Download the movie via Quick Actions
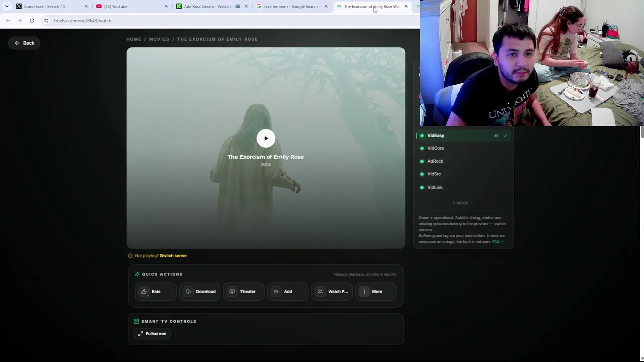Screen dimensions: 644x362 pyautogui.click(x=200, y=291)
